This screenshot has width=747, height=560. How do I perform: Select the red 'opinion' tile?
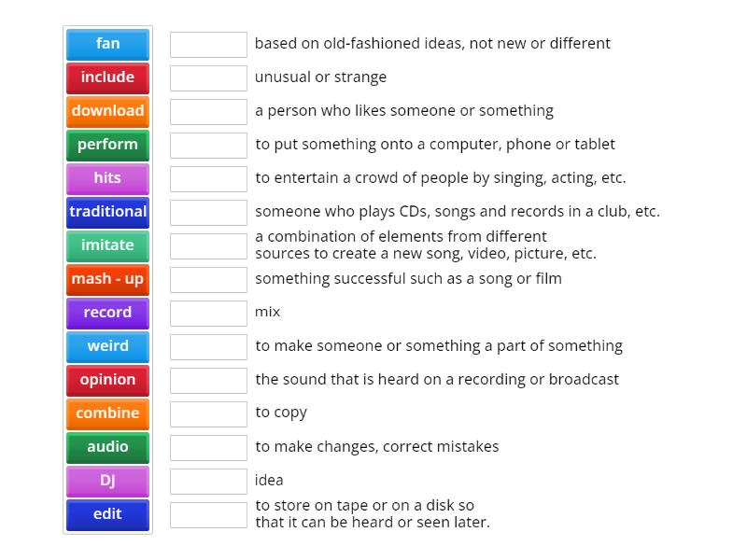pos(107,380)
